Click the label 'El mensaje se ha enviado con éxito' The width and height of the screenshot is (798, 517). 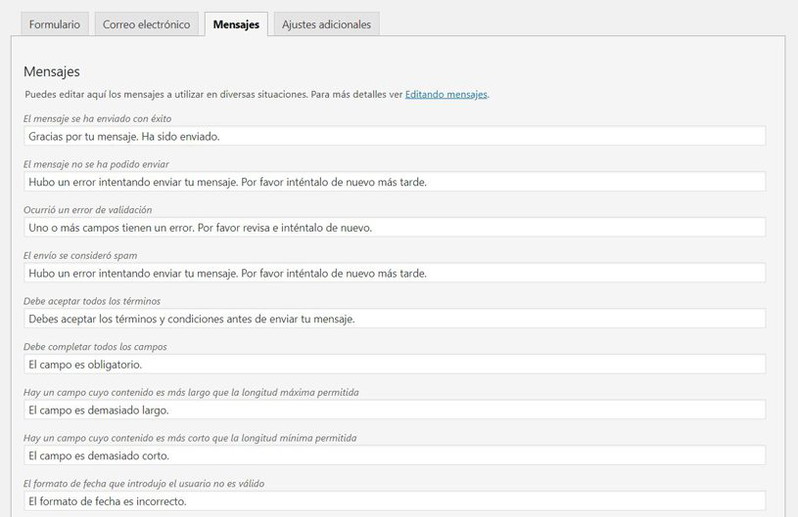pyautogui.click(x=97, y=119)
